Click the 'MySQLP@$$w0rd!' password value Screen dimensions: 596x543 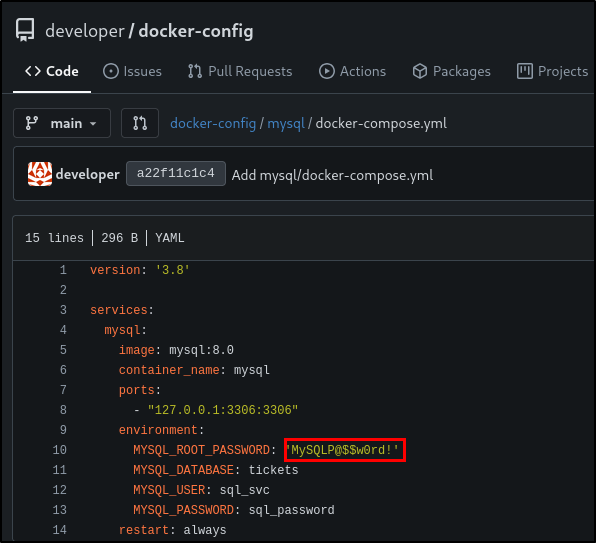pyautogui.click(x=345, y=450)
